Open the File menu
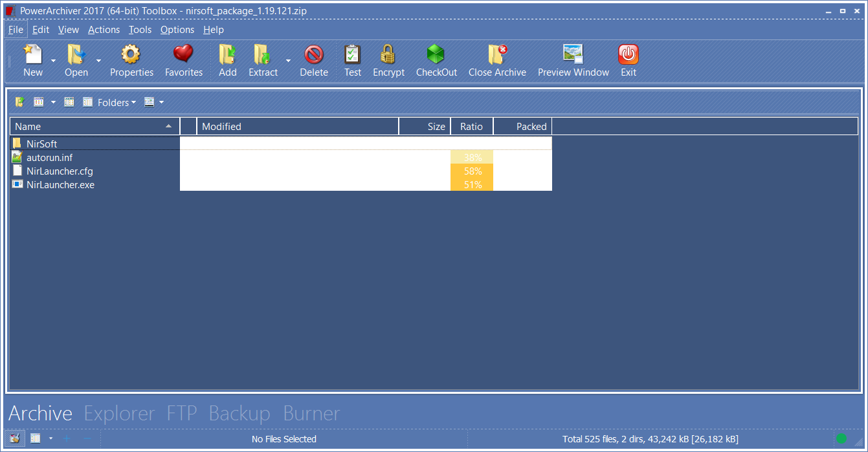This screenshot has height=452, width=868. pyautogui.click(x=16, y=30)
